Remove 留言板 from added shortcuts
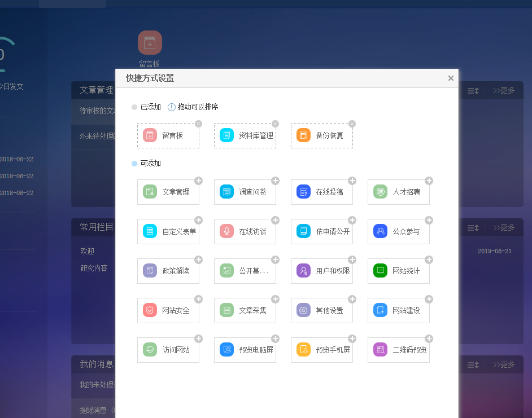Screen dimensions: 532x418 pos(199,124)
